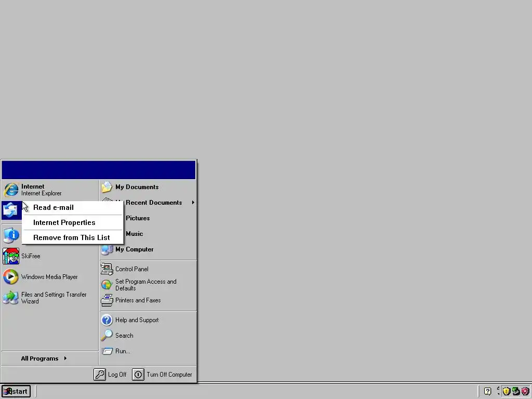
Task: Open Internet Explorer from the Start menu
Action: [x=49, y=190]
